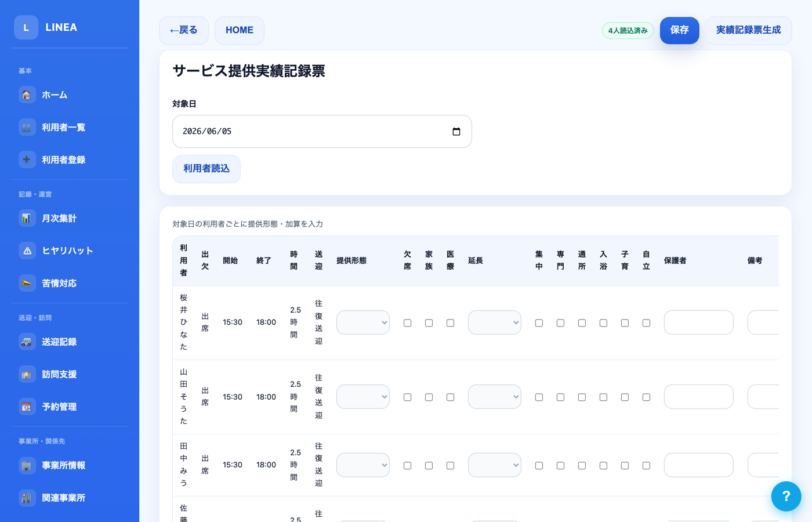
Task: Click 実績記録票生成 button
Action: (748, 30)
